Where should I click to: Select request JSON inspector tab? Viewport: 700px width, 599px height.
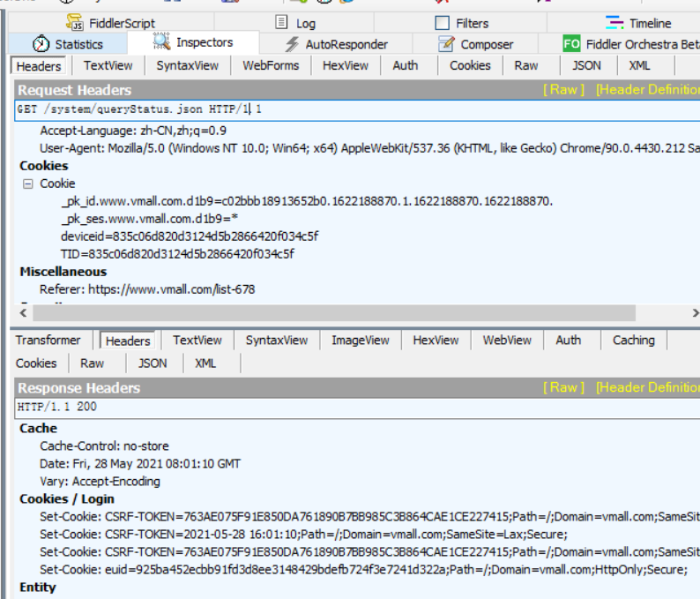tap(586, 65)
